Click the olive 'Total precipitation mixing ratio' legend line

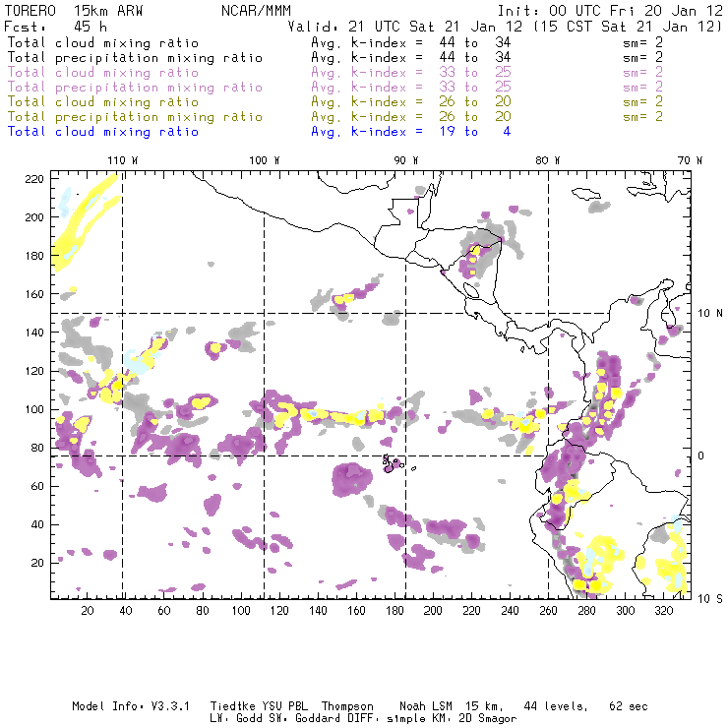click(135, 116)
